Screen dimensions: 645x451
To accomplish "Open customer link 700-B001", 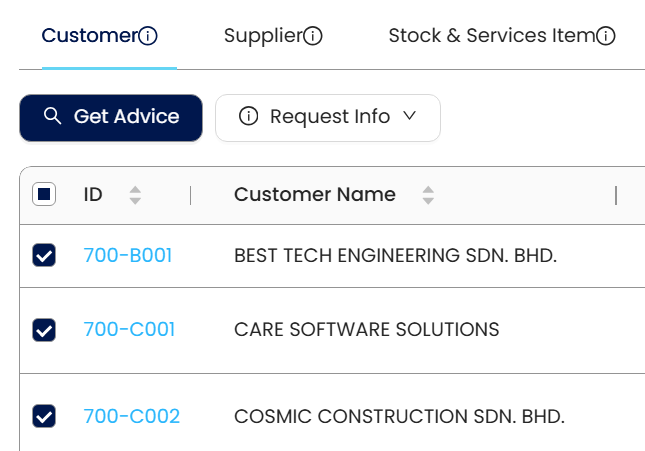I will pos(128,256).
